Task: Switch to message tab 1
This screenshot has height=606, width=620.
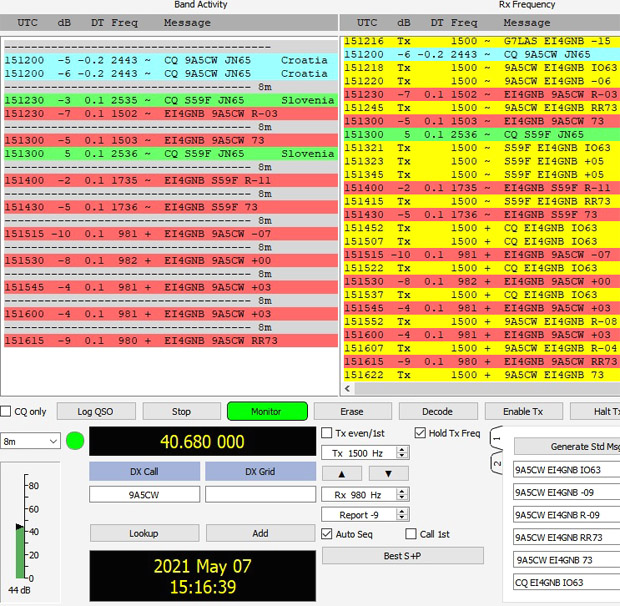Action: click(x=497, y=439)
